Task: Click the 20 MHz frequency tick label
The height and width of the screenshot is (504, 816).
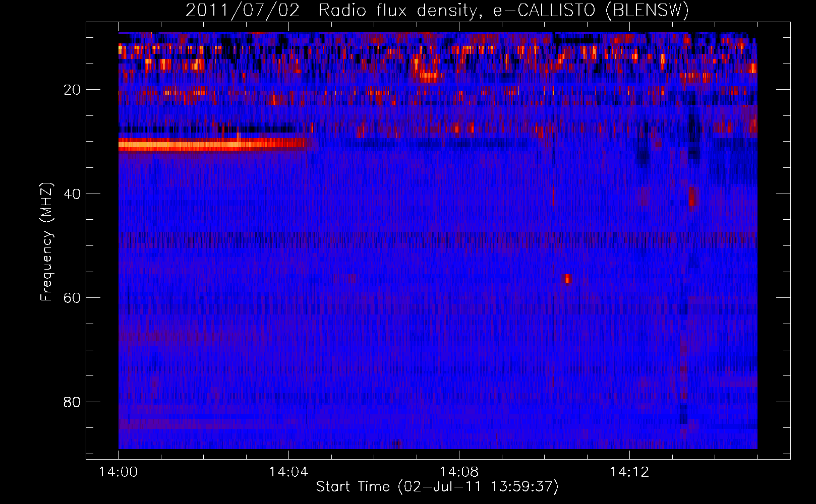Action: point(73,90)
